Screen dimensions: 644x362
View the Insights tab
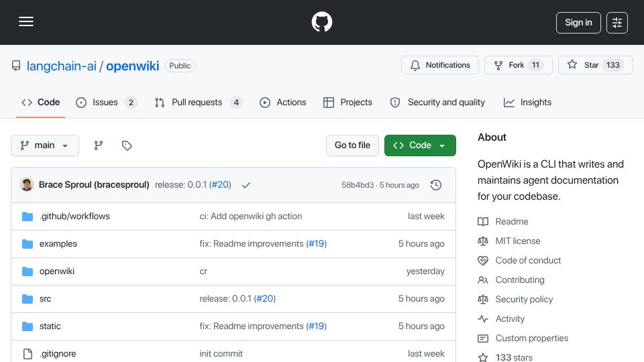[x=527, y=102]
